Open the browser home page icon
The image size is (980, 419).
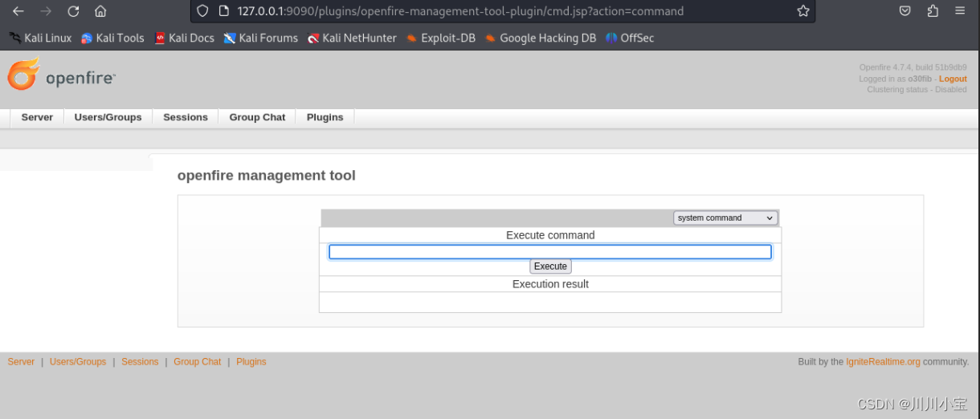(x=100, y=11)
